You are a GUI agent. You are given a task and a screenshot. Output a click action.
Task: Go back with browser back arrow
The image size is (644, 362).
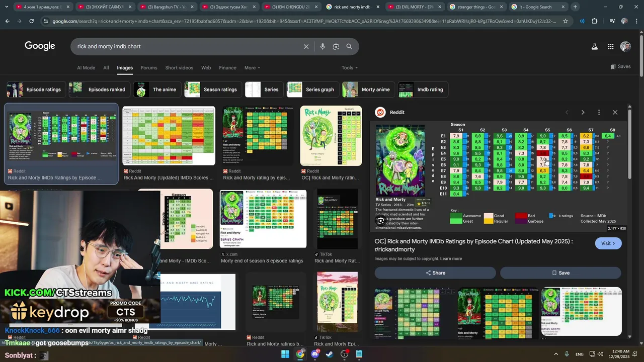click(8, 21)
